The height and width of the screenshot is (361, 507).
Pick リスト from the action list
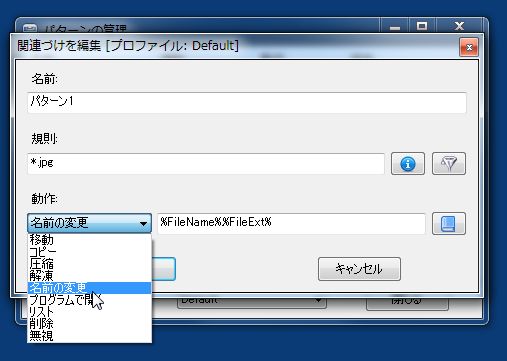click(x=89, y=312)
